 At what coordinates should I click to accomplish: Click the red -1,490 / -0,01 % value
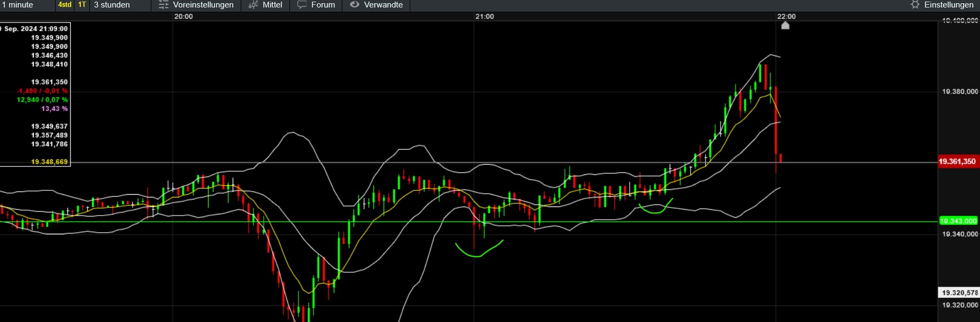click(x=42, y=91)
